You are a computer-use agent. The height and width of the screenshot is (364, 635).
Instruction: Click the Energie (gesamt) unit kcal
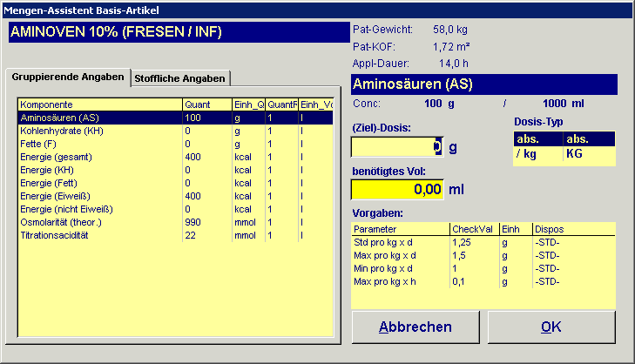tap(243, 157)
